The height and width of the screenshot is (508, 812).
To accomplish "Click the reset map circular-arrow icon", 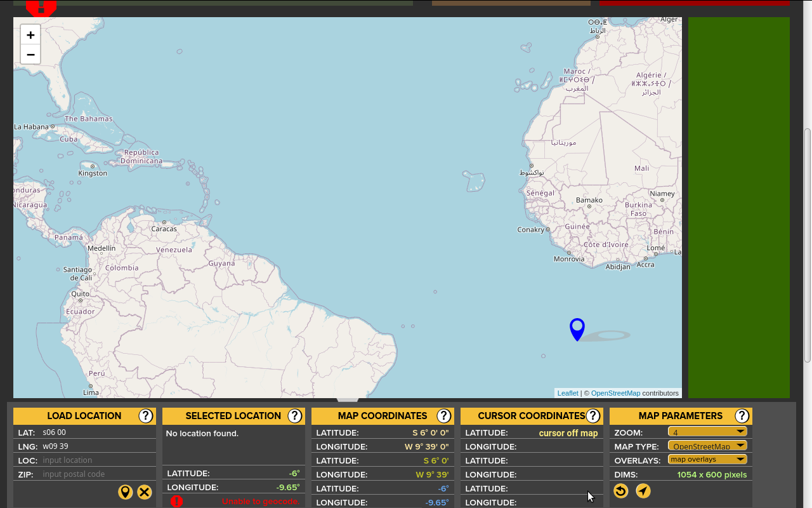I will click(x=621, y=491).
